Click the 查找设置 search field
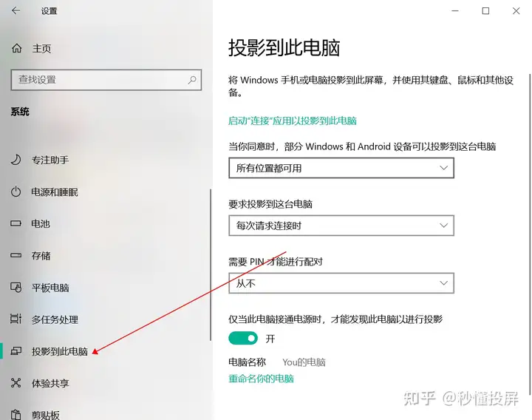The width and height of the screenshot is (532, 420). [106, 80]
